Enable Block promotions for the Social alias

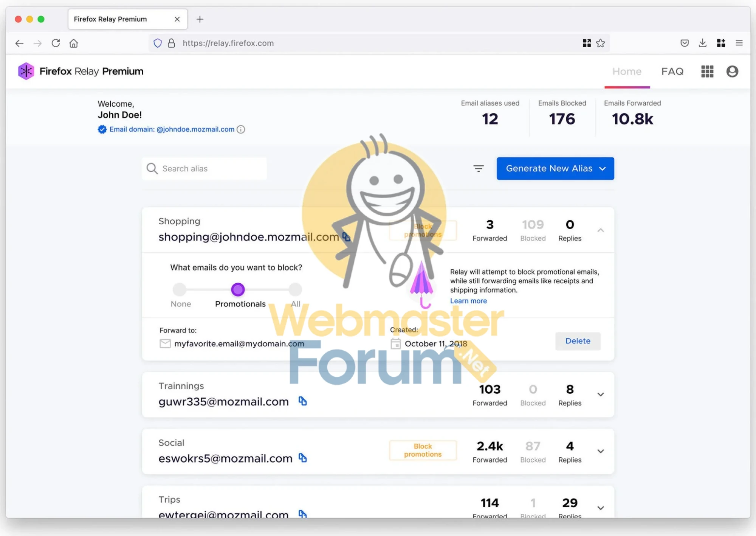[x=423, y=450]
